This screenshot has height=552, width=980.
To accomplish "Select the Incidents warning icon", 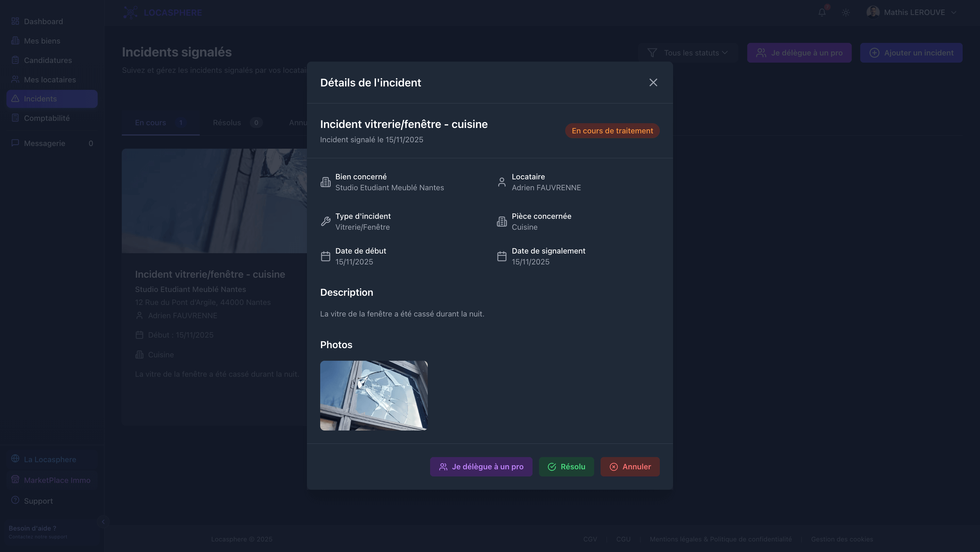I will click(x=15, y=99).
